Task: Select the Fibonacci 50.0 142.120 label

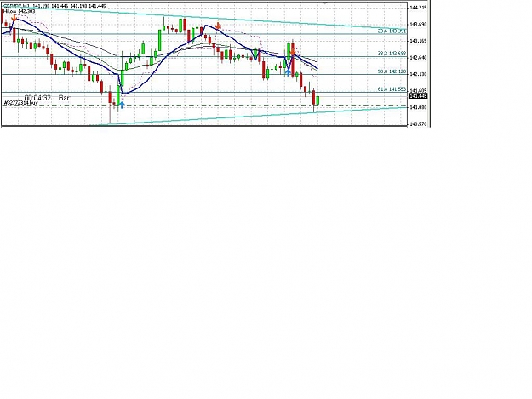Action: 392,71
